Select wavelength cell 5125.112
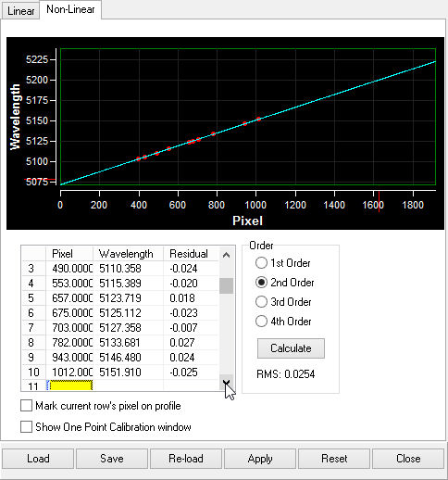This screenshot has width=448, height=480. [128, 313]
